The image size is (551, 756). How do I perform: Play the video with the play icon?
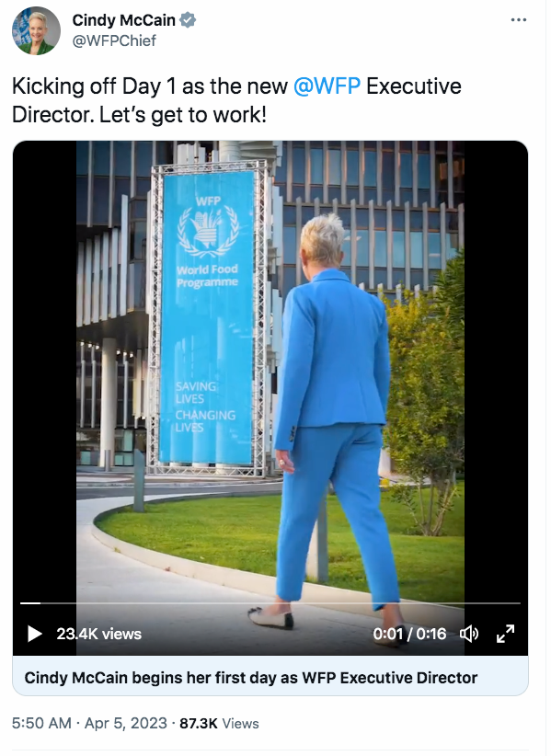(34, 634)
